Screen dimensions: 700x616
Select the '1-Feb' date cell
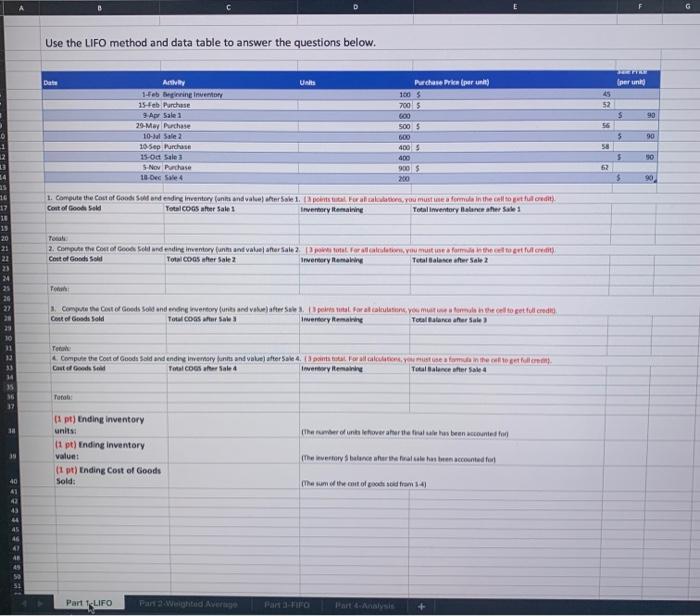coord(101,95)
